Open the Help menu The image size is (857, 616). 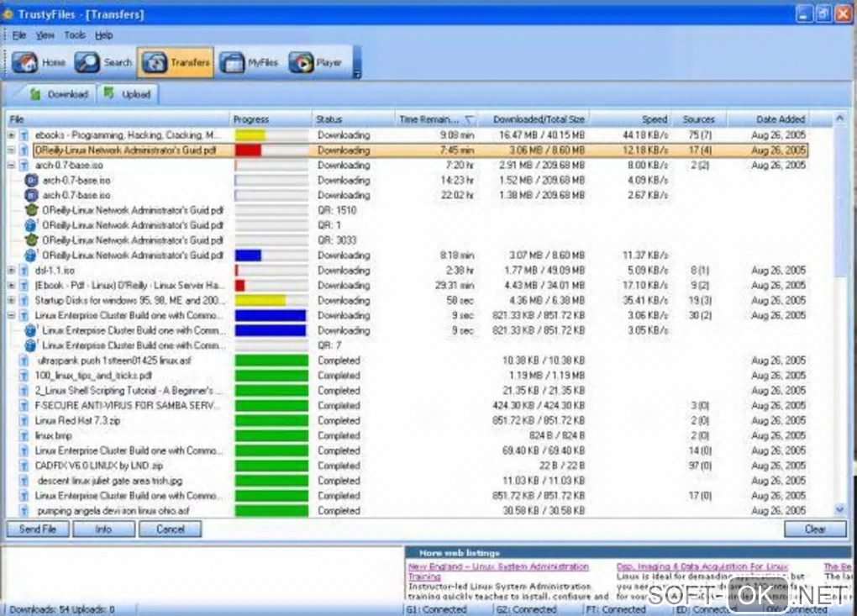point(104,35)
